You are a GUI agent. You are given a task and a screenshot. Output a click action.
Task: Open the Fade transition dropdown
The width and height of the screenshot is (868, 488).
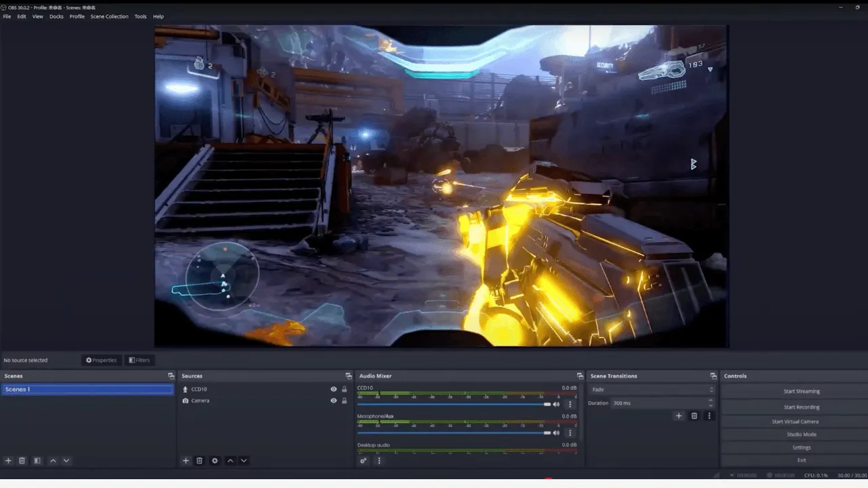pos(652,390)
